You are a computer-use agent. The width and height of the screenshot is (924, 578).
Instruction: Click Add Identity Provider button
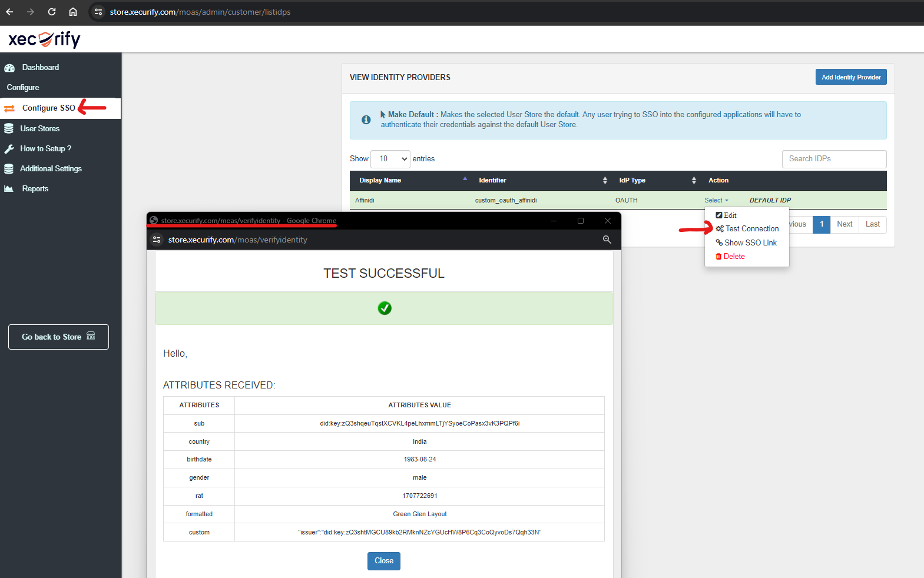(x=851, y=77)
